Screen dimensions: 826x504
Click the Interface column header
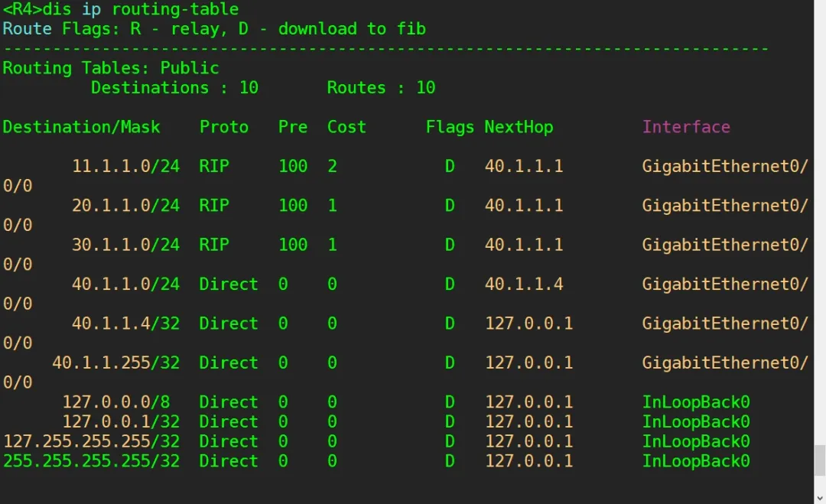pos(686,127)
